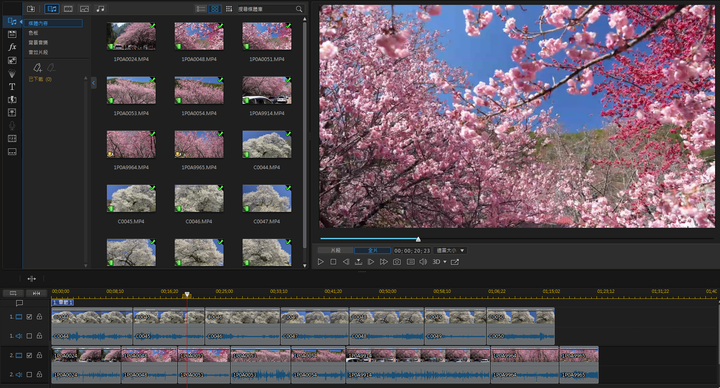Image resolution: width=720 pixels, height=388 pixels.
Task: Open the Particle Room icon
Action: [12, 73]
